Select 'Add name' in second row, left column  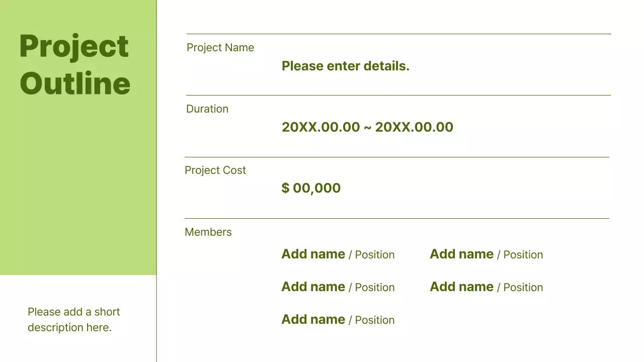(313, 287)
